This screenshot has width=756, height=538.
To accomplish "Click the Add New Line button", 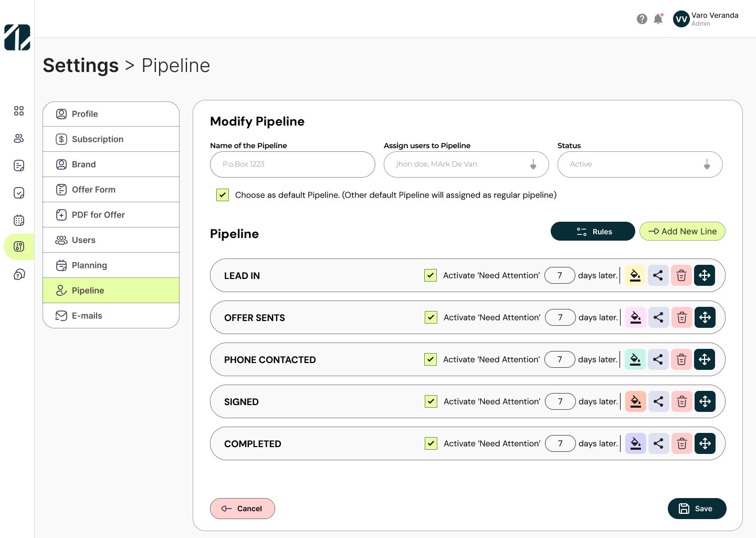I will [682, 231].
